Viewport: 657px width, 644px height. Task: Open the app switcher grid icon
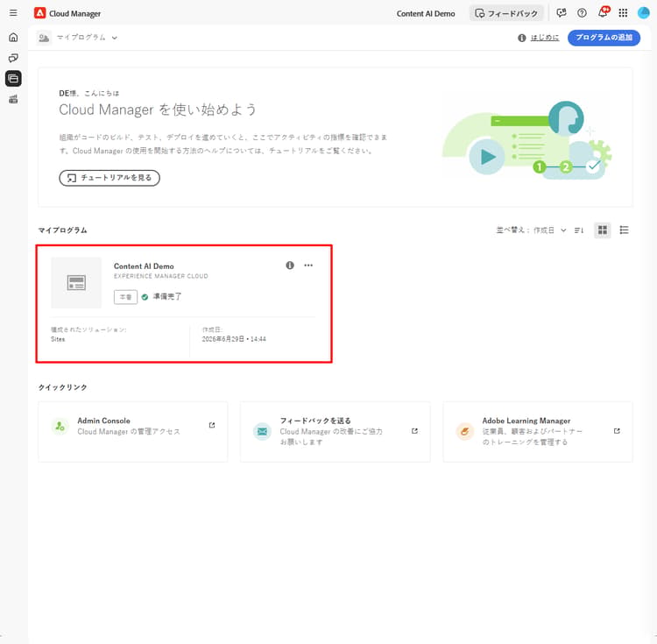pyautogui.click(x=623, y=13)
